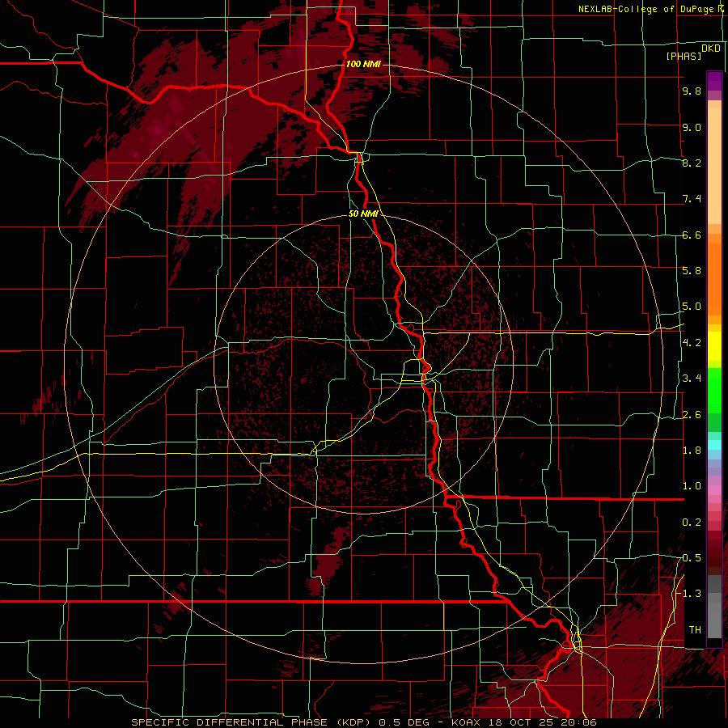This screenshot has height=728, width=728.
Task: Select the 1.8 legend value
Action: click(692, 450)
